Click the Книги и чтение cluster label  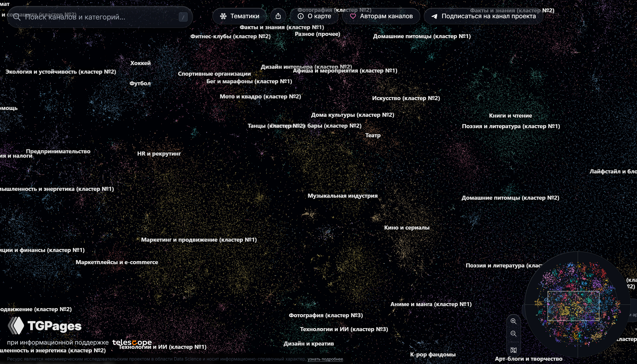point(510,116)
